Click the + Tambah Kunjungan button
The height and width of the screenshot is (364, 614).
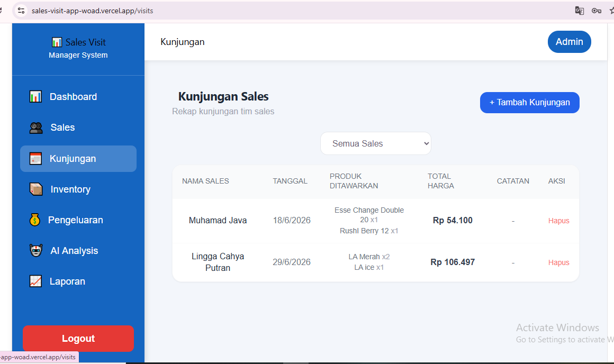[529, 103]
